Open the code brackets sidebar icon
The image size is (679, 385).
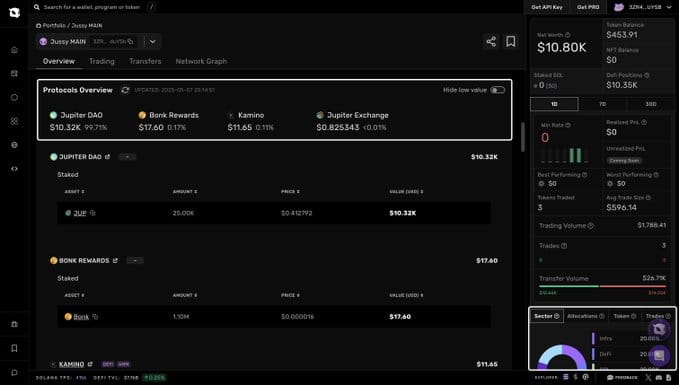(14, 169)
